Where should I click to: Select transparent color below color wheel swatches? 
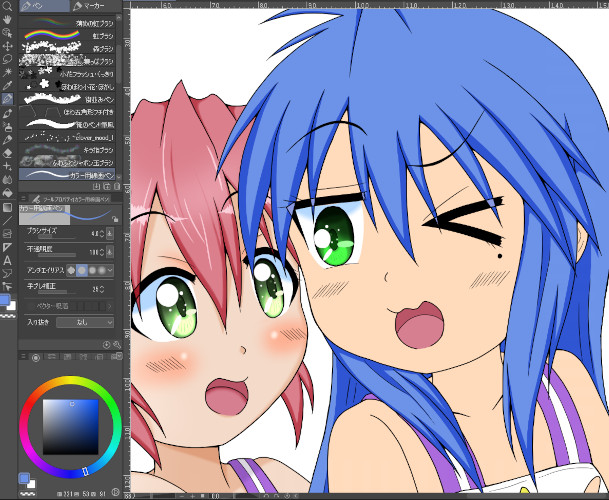[x=28, y=493]
